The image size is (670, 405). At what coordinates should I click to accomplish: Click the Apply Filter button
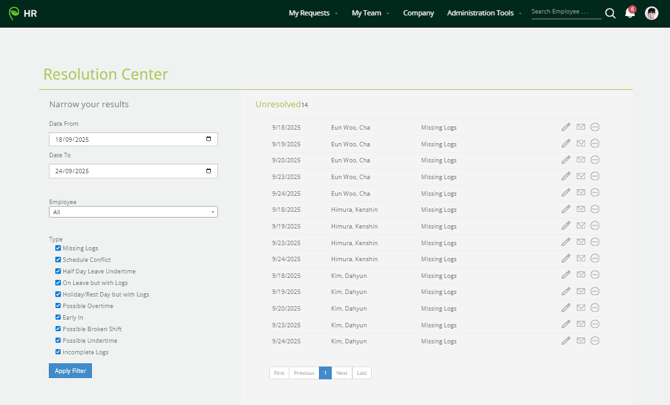pos(70,371)
